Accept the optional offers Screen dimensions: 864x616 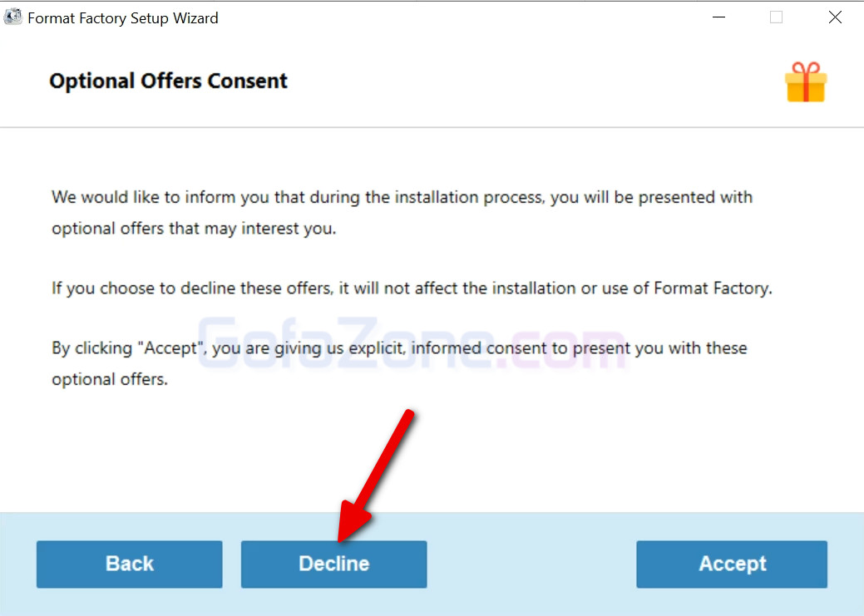732,564
